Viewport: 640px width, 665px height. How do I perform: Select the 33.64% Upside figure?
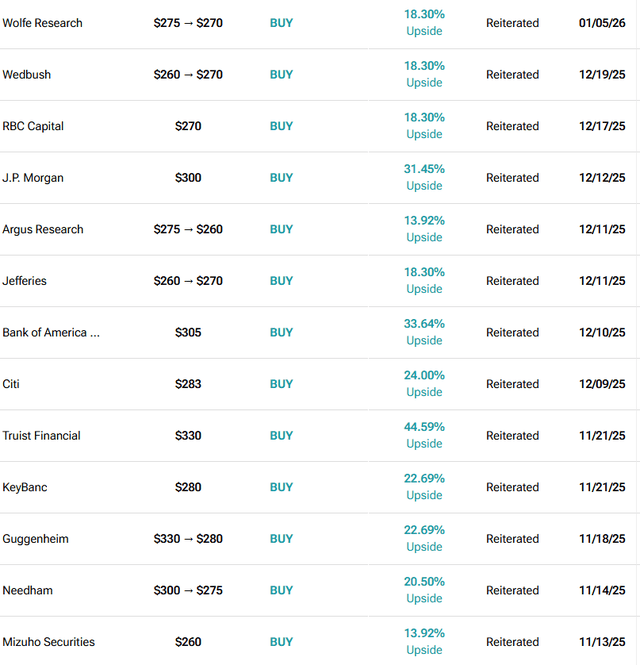click(x=424, y=332)
